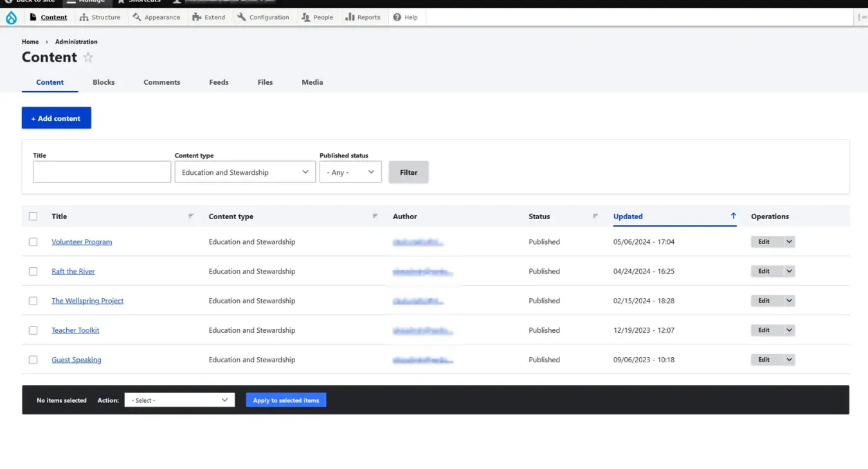
Task: Click the Drupal logo icon
Action: 11,18
